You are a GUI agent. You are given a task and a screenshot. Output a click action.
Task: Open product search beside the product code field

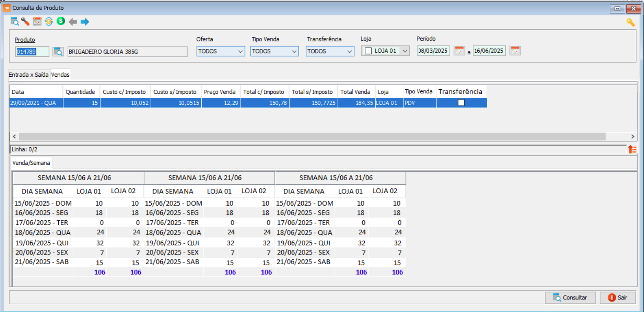[x=58, y=52]
